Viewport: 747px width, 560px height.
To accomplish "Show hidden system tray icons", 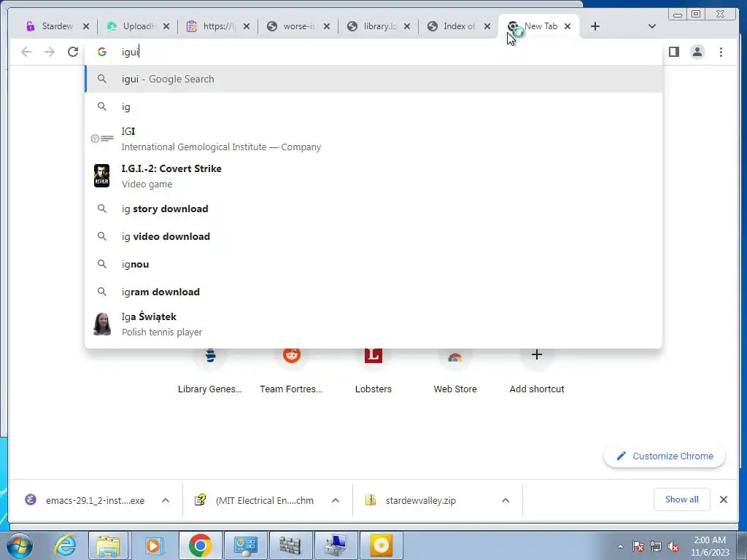I will pyautogui.click(x=620, y=546).
